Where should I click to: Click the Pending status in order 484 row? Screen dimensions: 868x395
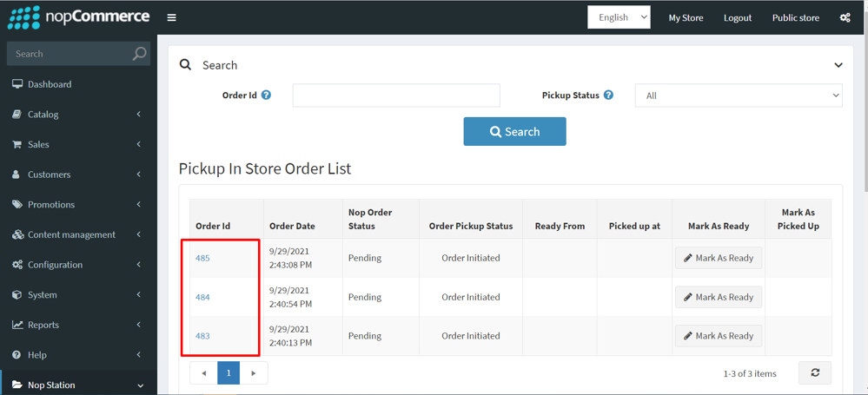(x=365, y=297)
